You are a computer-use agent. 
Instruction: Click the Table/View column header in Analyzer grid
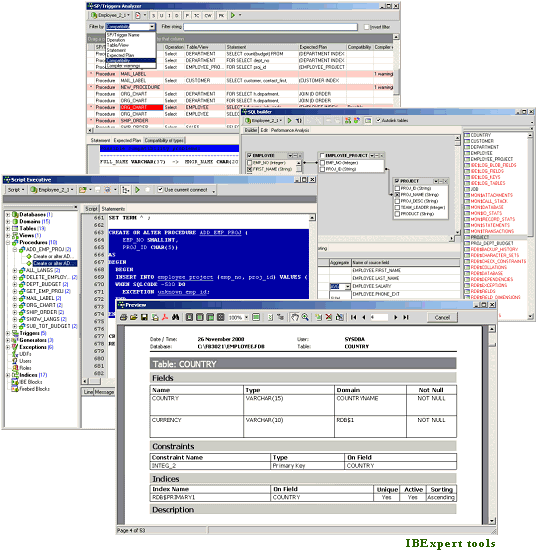(205, 47)
